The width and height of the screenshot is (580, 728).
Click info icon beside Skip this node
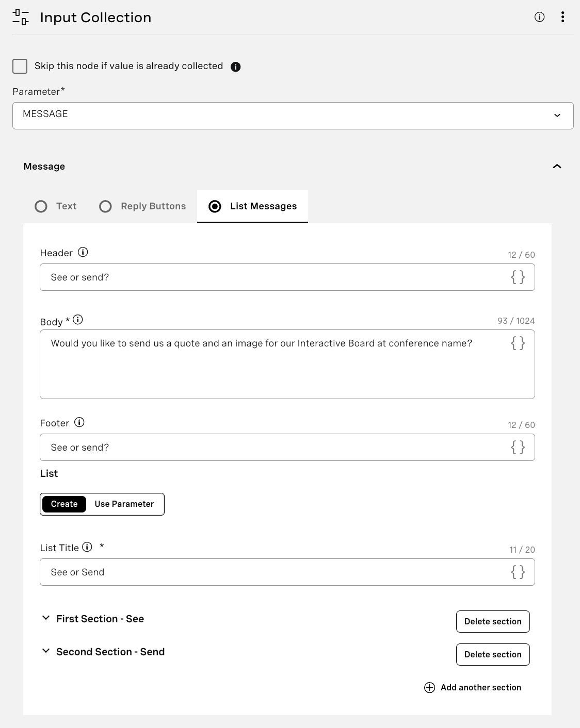click(235, 67)
